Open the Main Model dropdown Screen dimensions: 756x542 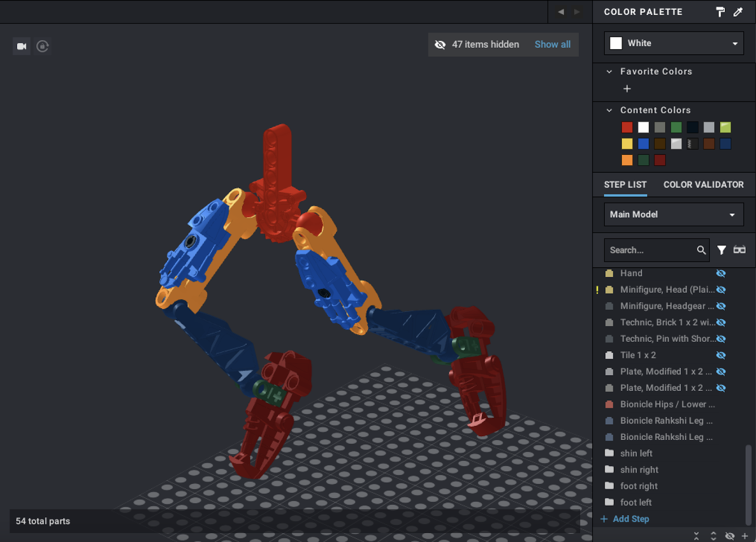click(674, 215)
